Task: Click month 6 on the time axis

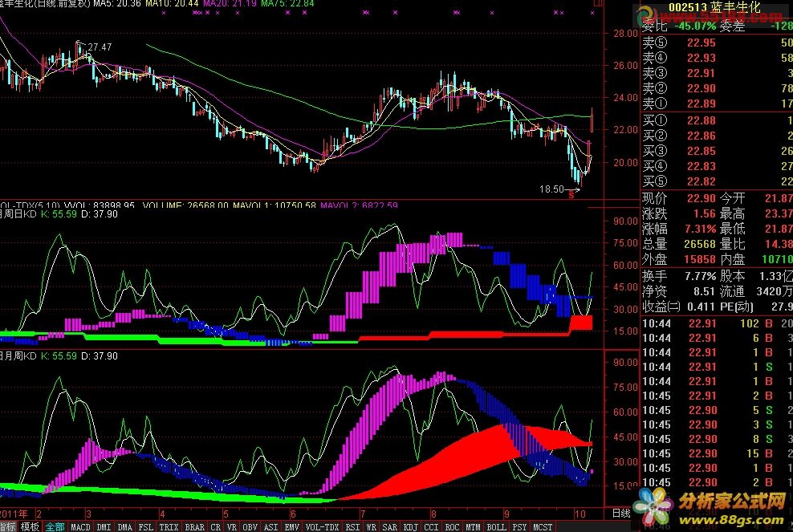Action: click(x=293, y=514)
